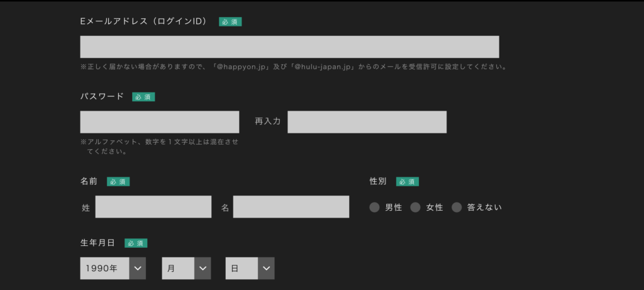Viewport: 644px width, 290px height.
Task: Select the 女性 radio button
Action: [x=415, y=208]
